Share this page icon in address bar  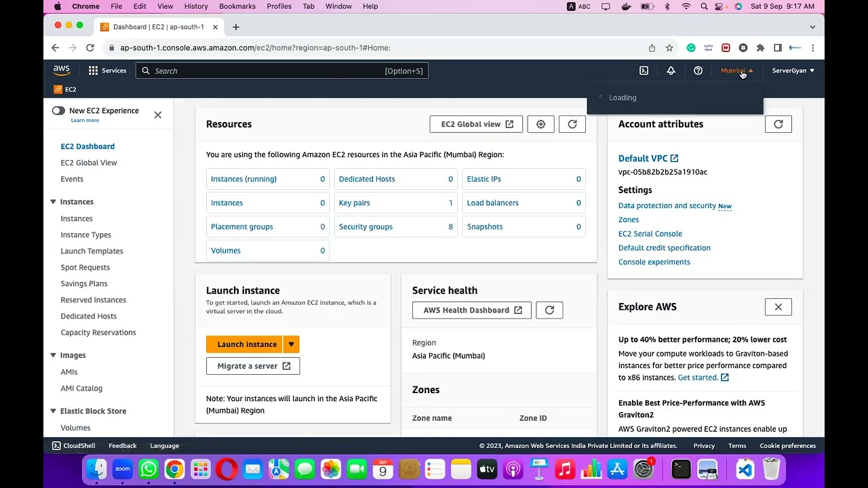coord(652,47)
